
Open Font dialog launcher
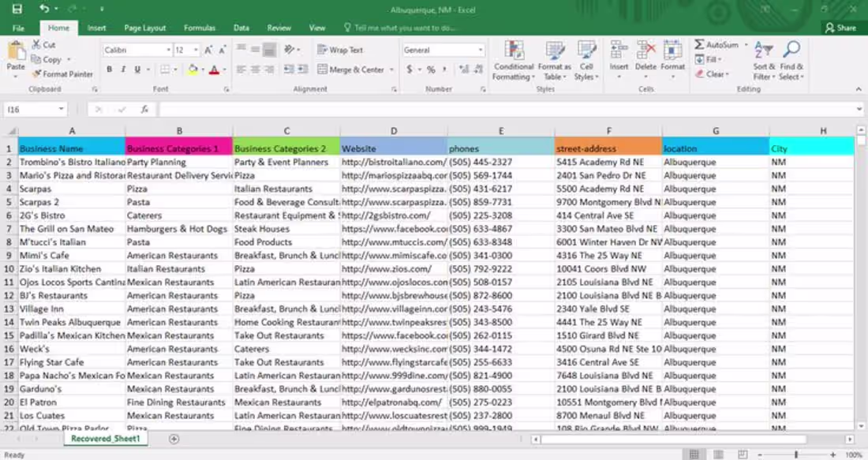(226, 89)
